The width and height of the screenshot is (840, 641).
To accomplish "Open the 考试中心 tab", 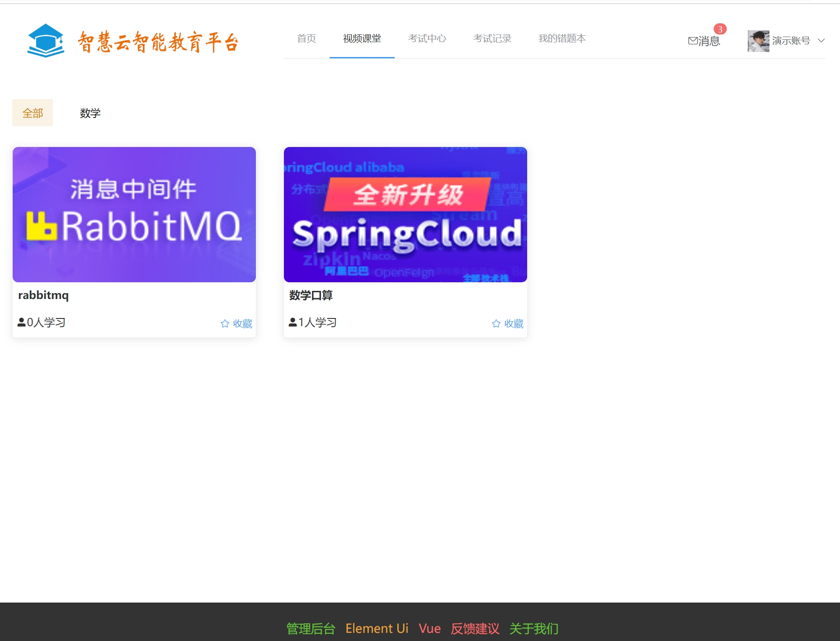I will coord(427,38).
